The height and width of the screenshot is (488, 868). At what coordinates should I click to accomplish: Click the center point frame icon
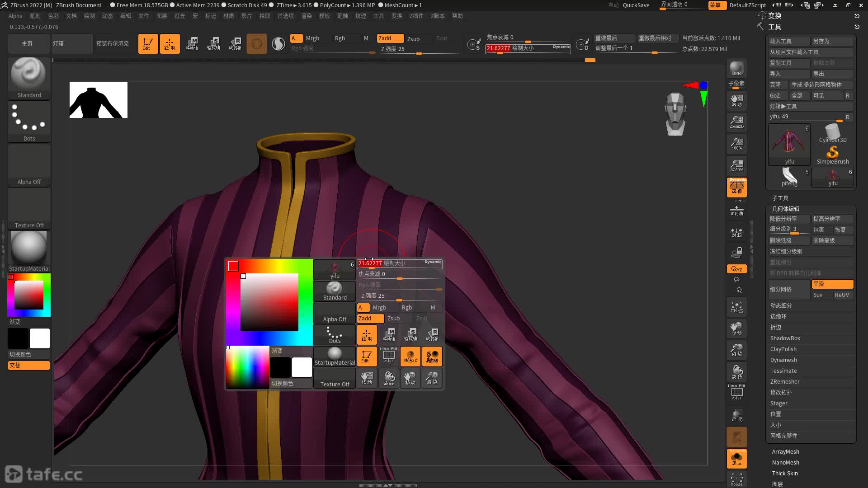point(736,307)
